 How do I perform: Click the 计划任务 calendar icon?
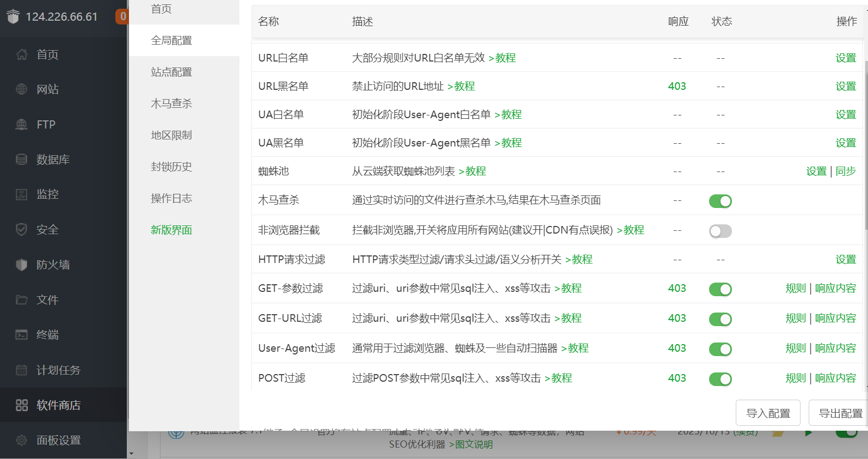[x=21, y=370]
